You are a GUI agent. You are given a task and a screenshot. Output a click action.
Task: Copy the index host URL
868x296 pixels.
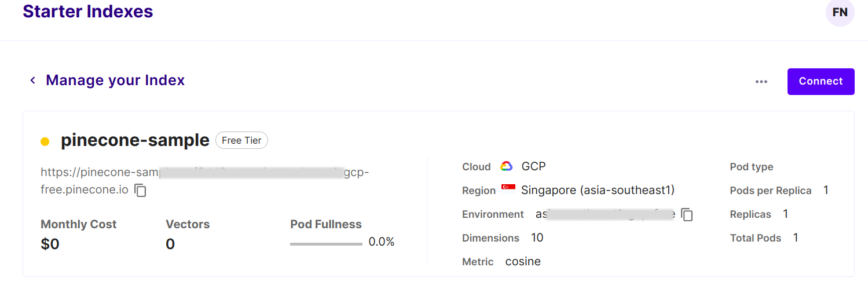(x=140, y=190)
